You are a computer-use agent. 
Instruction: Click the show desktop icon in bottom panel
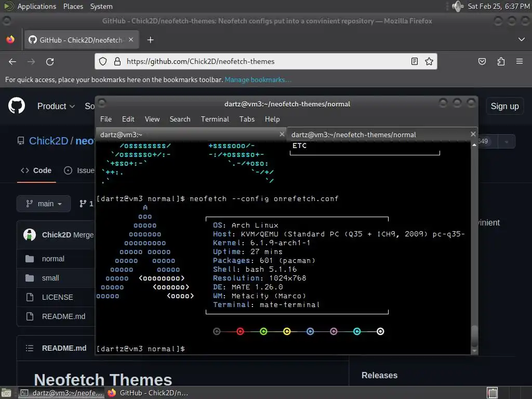pyautogui.click(x=6, y=393)
